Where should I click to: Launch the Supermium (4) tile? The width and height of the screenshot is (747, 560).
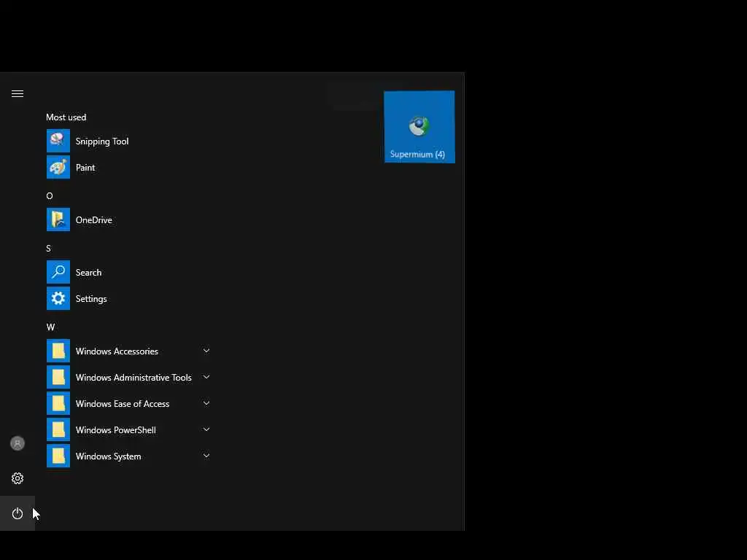click(x=419, y=127)
